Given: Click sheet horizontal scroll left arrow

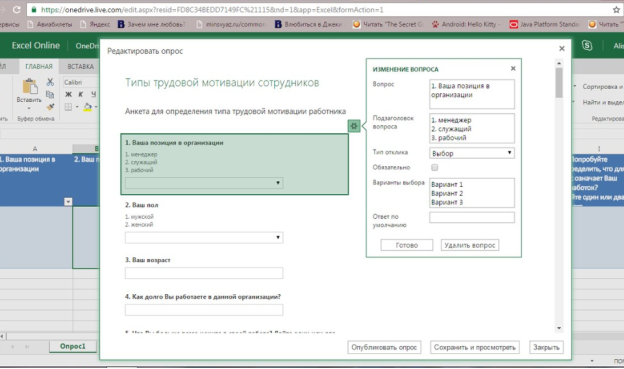Looking at the screenshot, I should point(2,336).
